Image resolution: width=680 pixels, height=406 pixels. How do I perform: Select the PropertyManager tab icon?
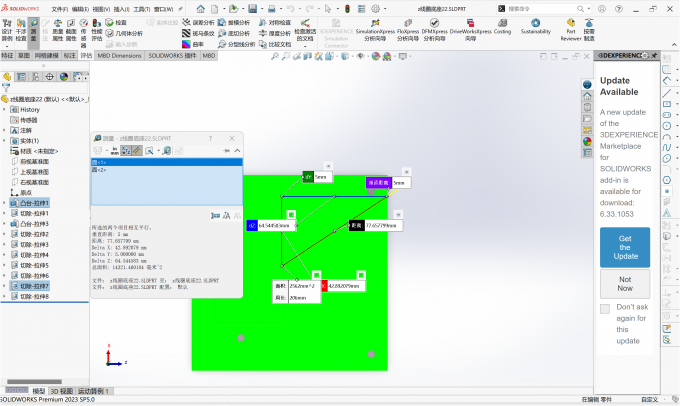(21, 77)
